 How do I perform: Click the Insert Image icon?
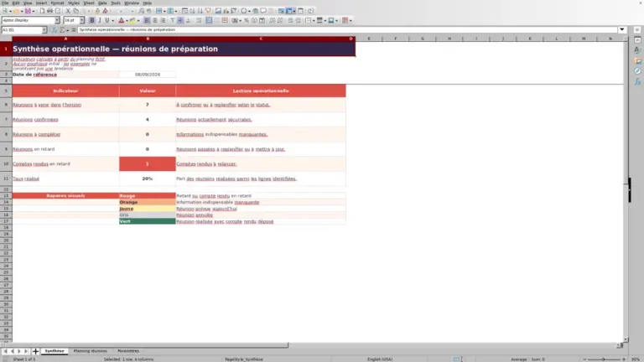click(x=218, y=11)
